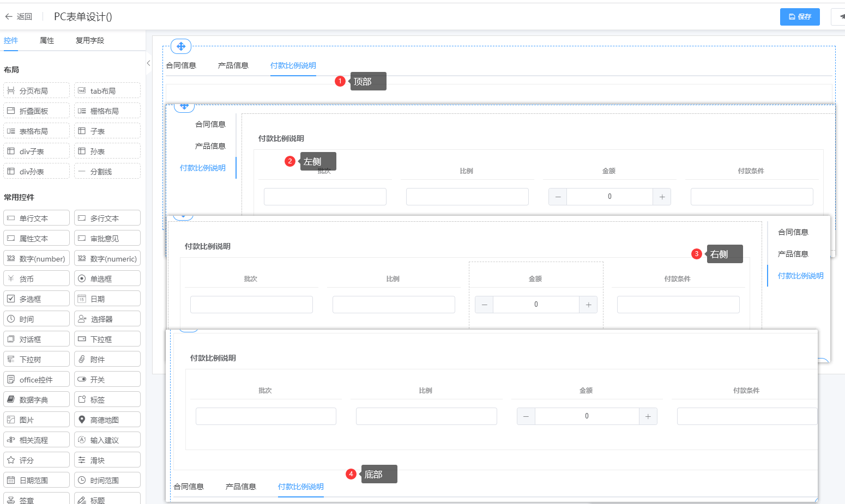Select the 高德地图 map control
Viewport: 845px width, 504px height.
coord(107,420)
